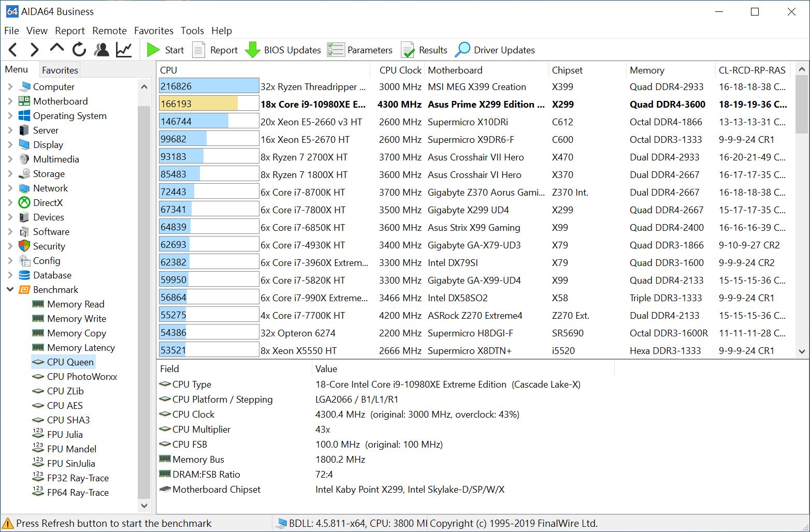Select the 8x Ryzen 7 2700X HT row
Screen dimensions: 810x532
tap(475, 157)
